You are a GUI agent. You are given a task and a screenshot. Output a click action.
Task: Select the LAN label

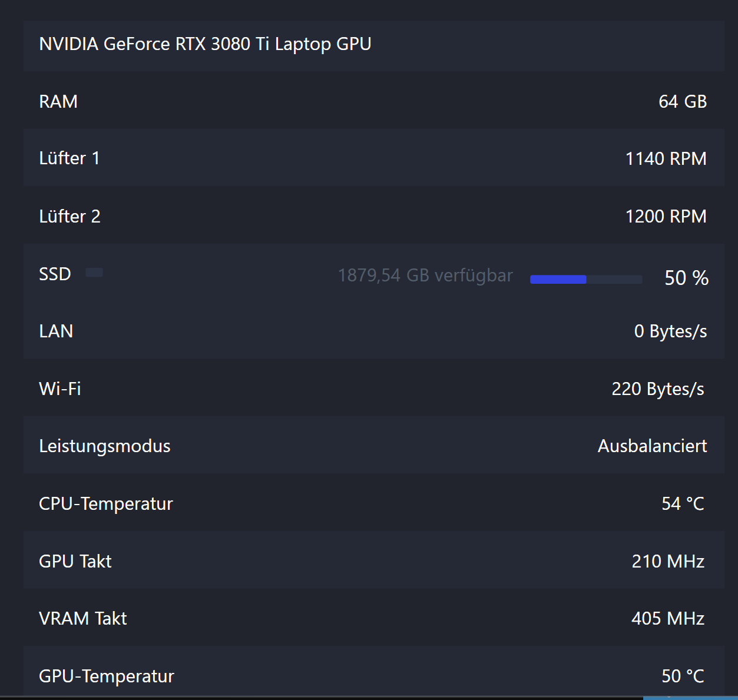(x=56, y=331)
